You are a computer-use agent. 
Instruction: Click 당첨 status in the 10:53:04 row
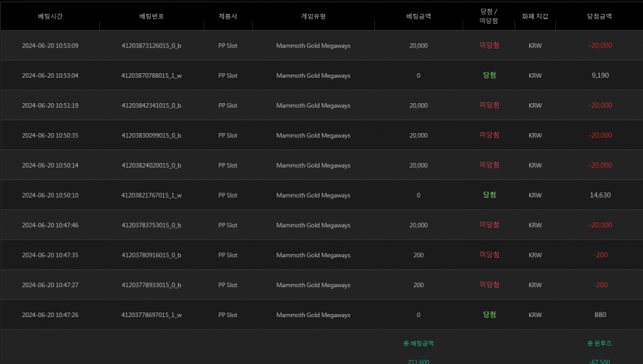pyautogui.click(x=489, y=75)
